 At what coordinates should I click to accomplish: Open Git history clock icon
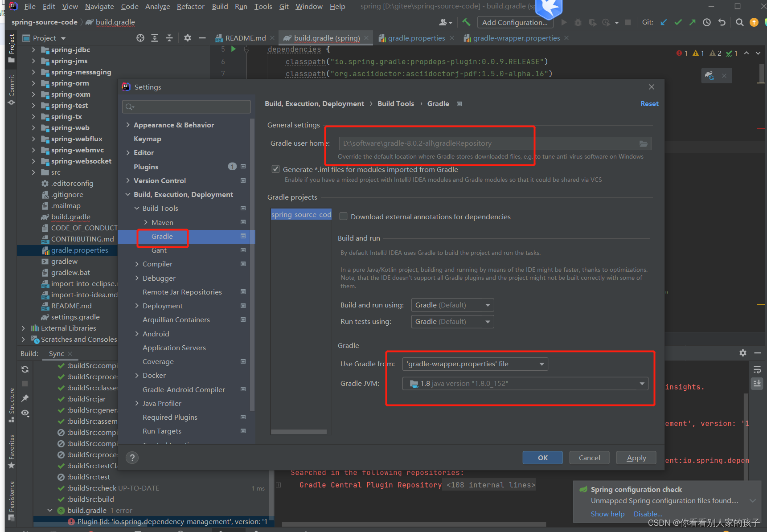point(707,22)
